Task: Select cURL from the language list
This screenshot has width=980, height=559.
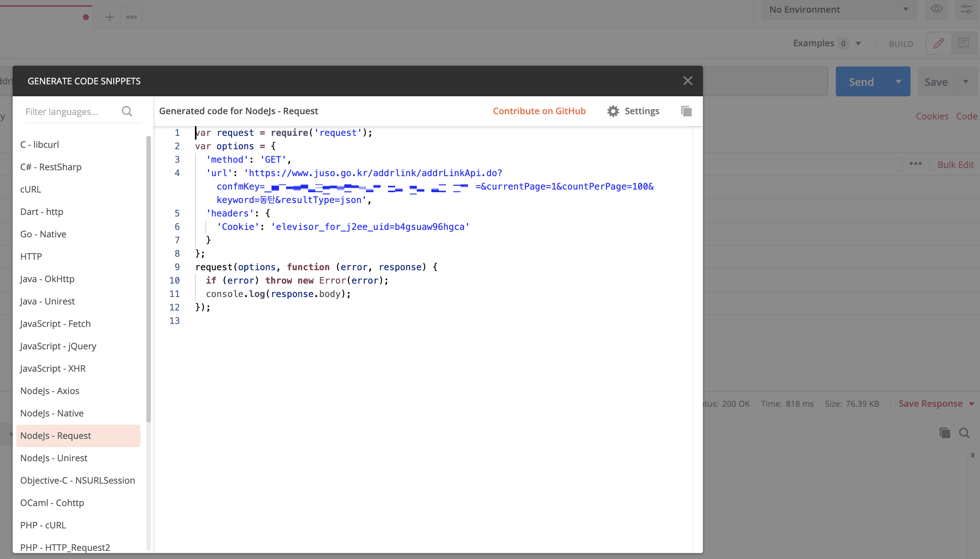Action: (31, 189)
